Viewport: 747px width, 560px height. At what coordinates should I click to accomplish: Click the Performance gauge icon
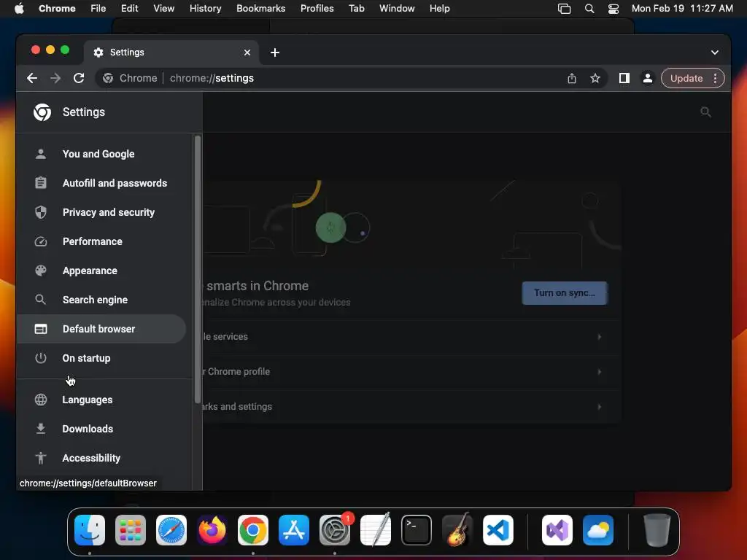pyautogui.click(x=41, y=241)
